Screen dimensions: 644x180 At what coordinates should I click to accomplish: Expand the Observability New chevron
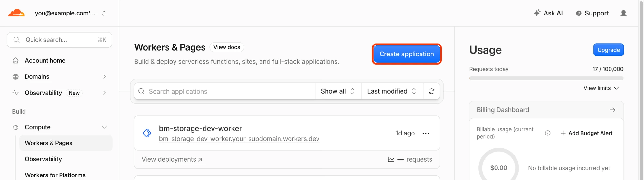point(104,93)
